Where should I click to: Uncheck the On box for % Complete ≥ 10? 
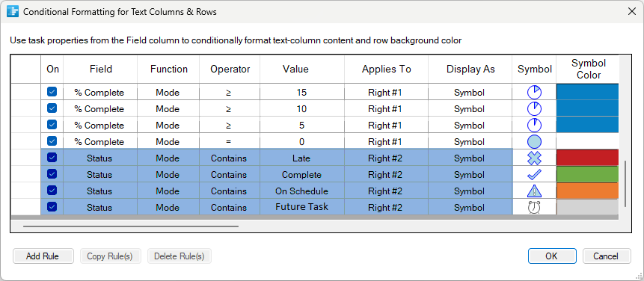point(52,108)
